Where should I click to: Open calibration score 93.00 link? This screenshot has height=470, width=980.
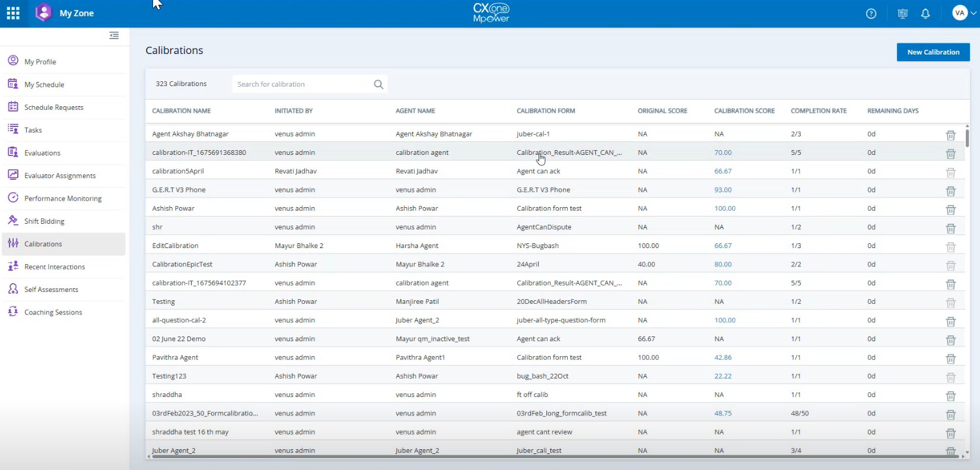[723, 190]
